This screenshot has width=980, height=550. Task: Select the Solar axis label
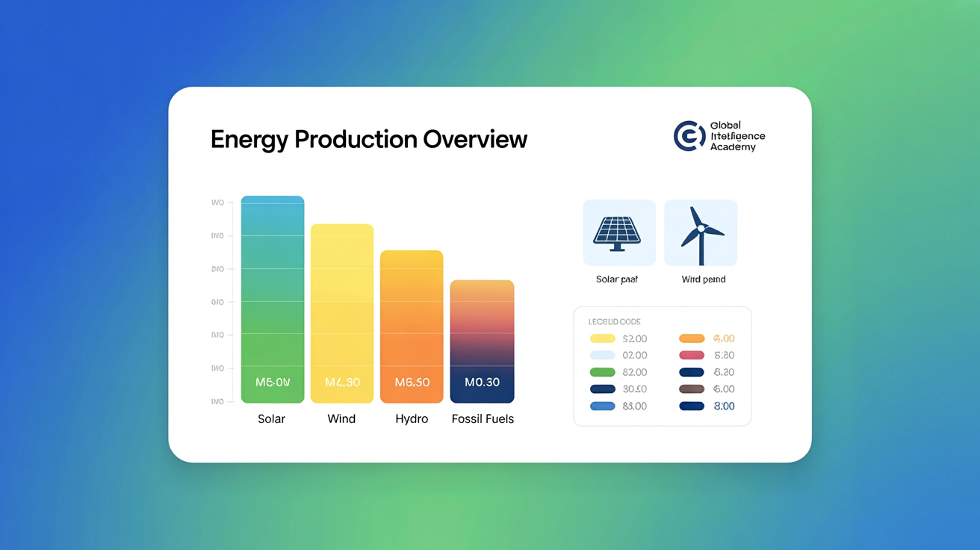271,418
